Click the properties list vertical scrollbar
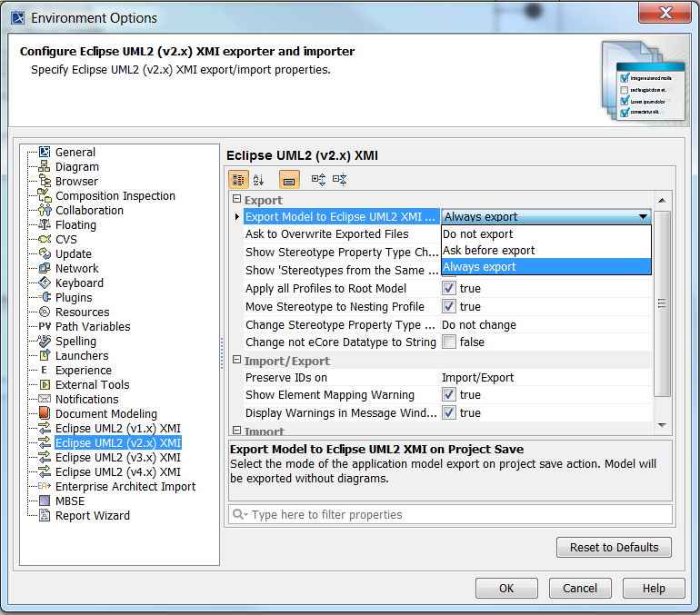Image resolution: width=700 pixels, height=615 pixels. pos(663,300)
